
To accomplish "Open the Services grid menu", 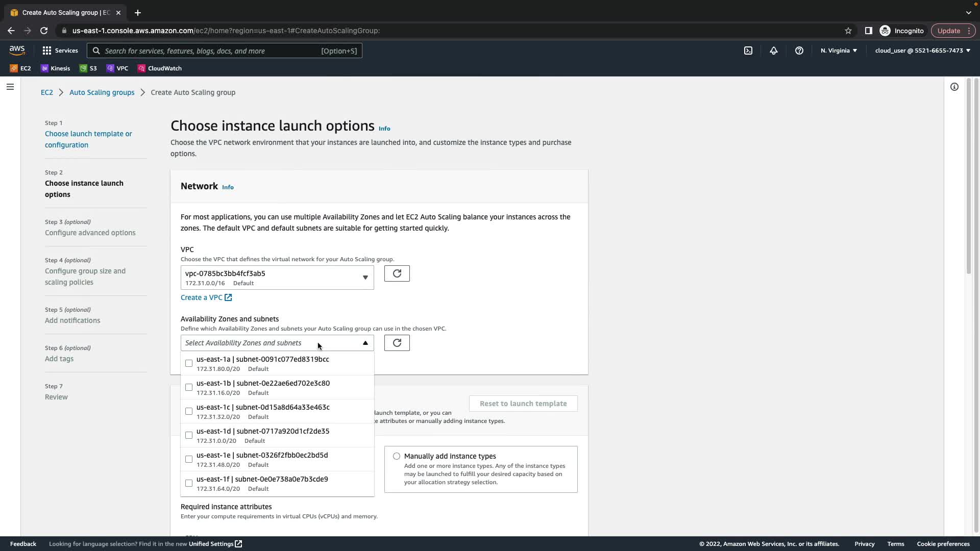I will pos(60,51).
